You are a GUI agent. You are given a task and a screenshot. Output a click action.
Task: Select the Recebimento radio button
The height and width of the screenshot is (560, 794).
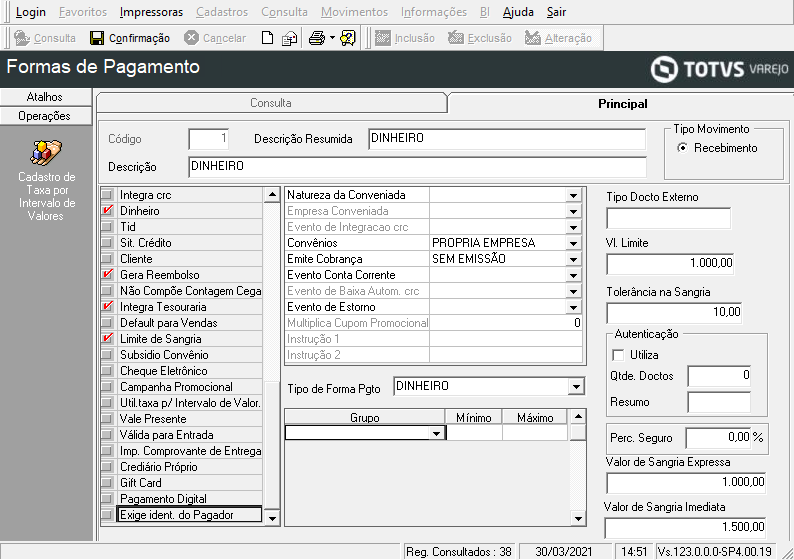tap(683, 148)
